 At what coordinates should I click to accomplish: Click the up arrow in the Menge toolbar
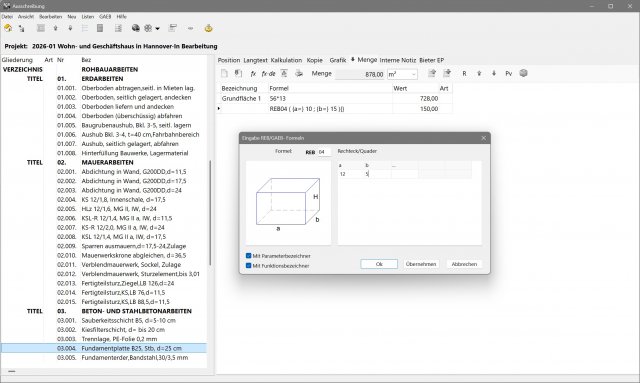coord(479,73)
